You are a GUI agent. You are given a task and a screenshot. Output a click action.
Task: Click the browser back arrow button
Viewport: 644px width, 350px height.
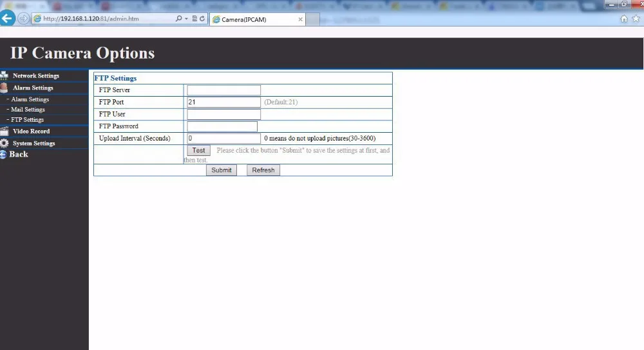7,18
